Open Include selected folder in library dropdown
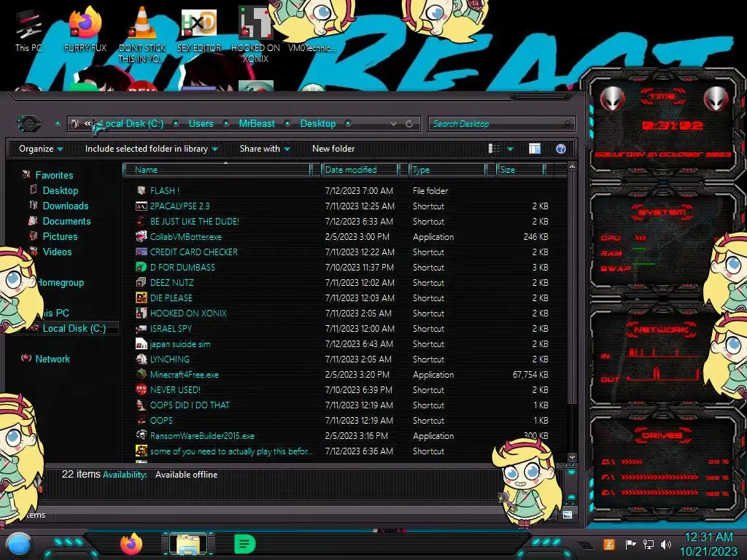The image size is (747, 560). coord(151,149)
